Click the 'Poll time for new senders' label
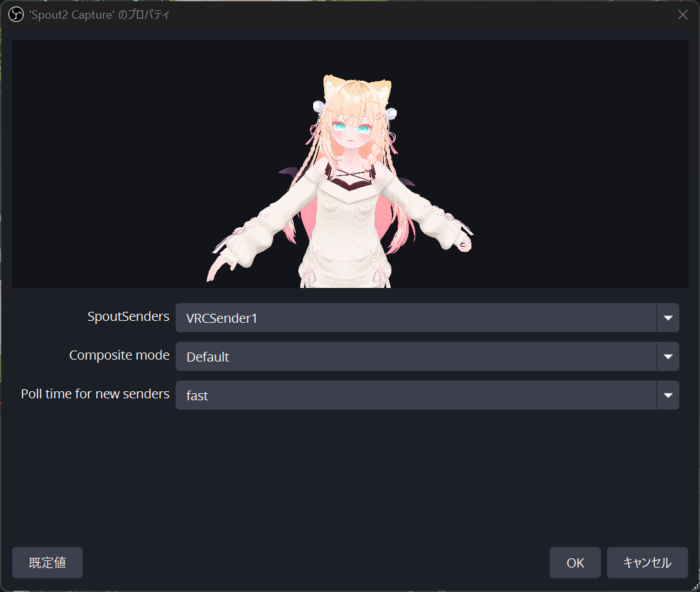Viewport: 700px width, 592px height. [95, 394]
